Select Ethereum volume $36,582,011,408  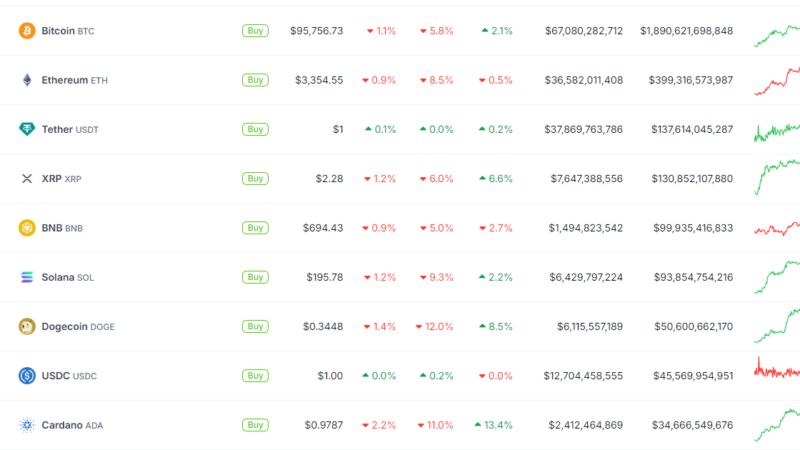pos(584,80)
